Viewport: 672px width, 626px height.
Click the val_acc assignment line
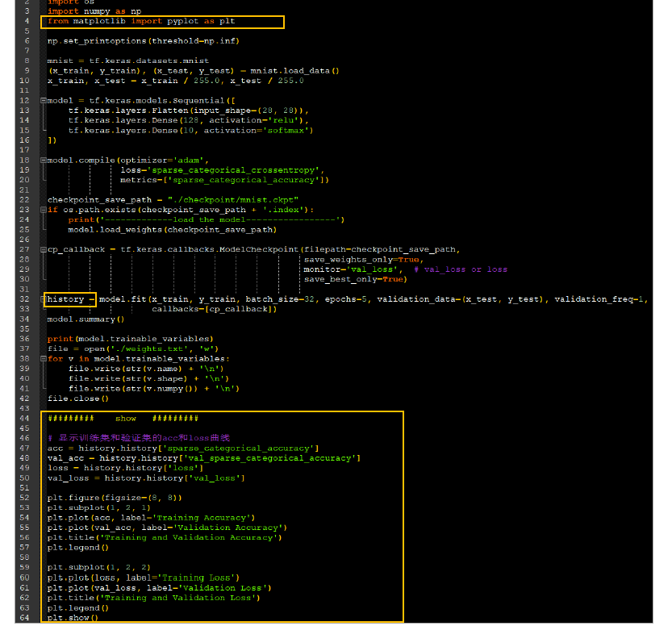pos(204,458)
